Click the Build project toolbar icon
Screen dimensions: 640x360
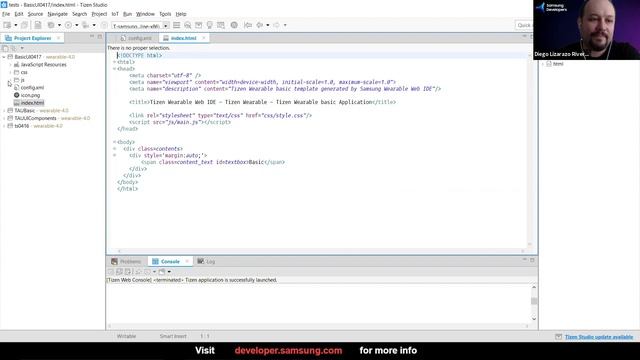(x=51, y=25)
